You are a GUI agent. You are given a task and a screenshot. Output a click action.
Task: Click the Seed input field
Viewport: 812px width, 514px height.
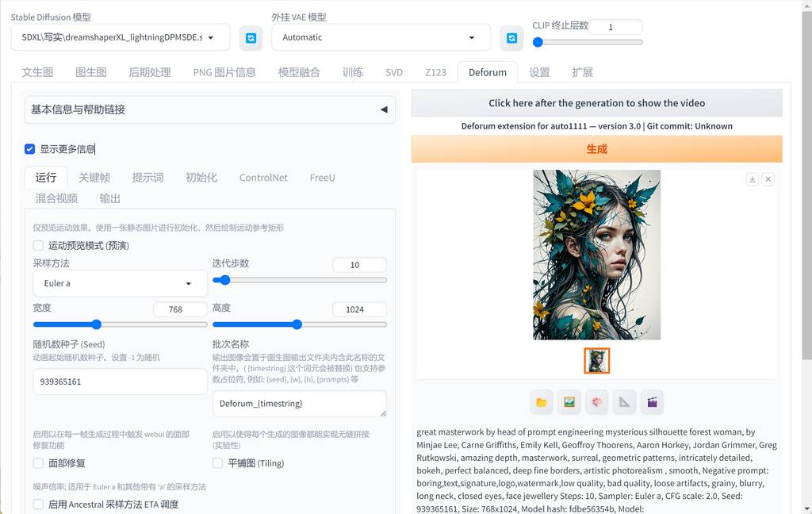point(120,382)
